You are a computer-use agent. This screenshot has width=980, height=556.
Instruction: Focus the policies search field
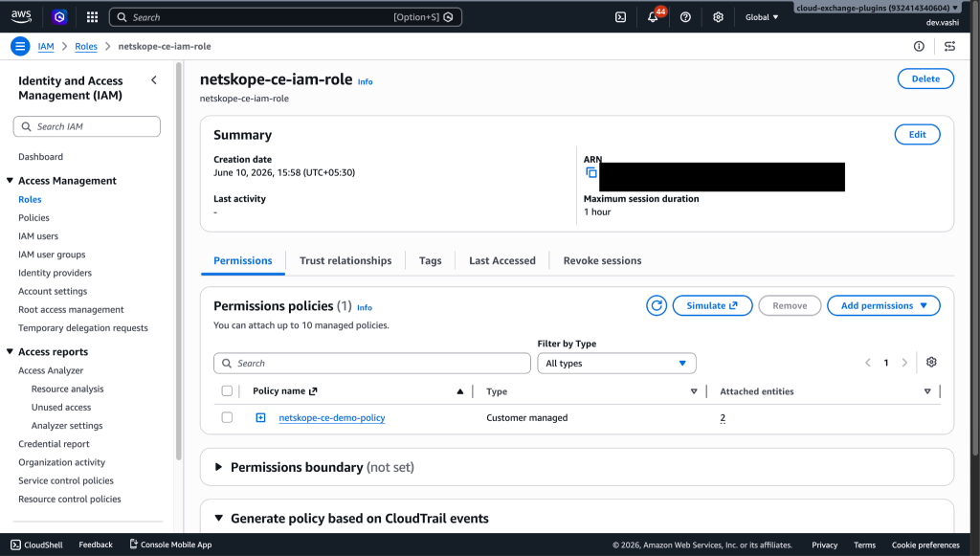pyautogui.click(x=372, y=363)
